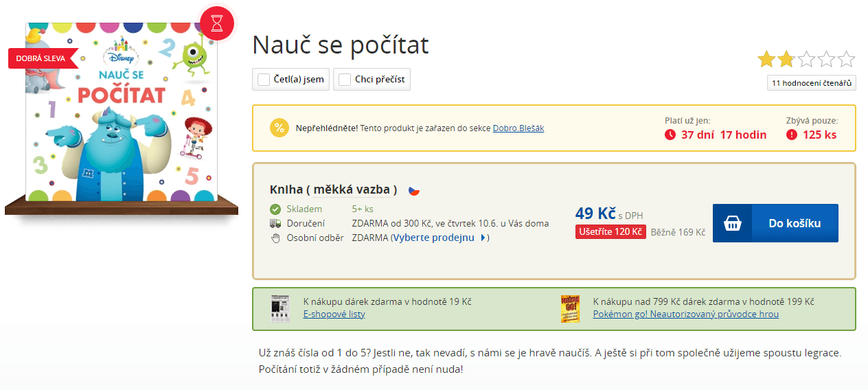This screenshot has height=390, width=868.
Task: Click the E-shopové listy gift thumbnail
Action: (280, 308)
